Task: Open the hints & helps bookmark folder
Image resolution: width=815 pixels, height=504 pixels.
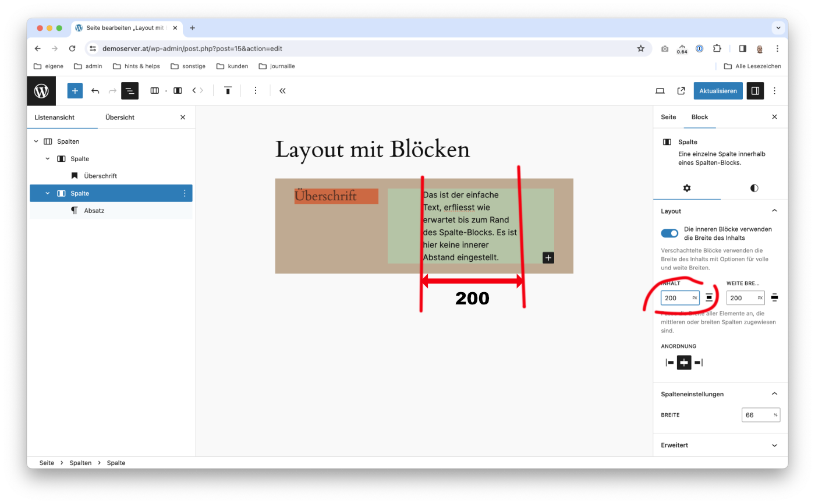Action: coord(136,66)
